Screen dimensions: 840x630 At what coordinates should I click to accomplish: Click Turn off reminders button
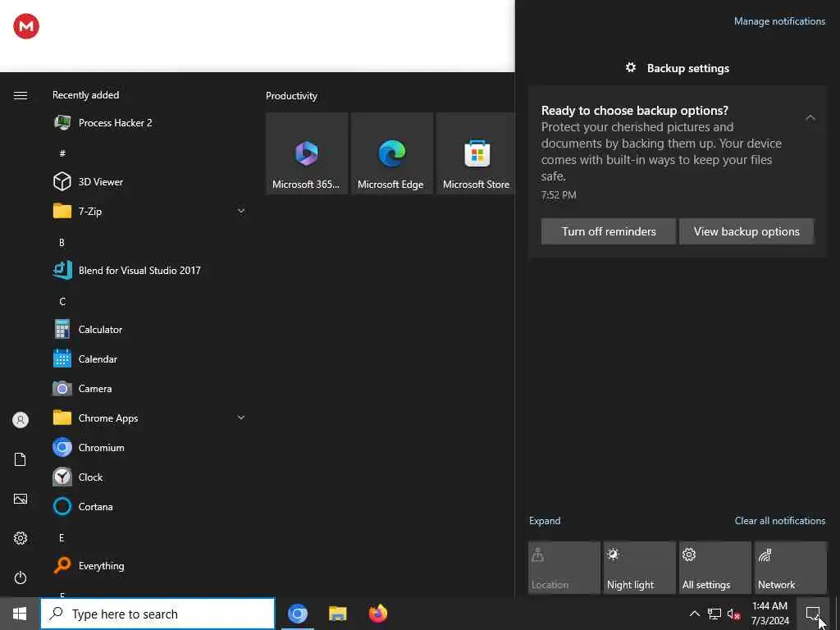(609, 231)
